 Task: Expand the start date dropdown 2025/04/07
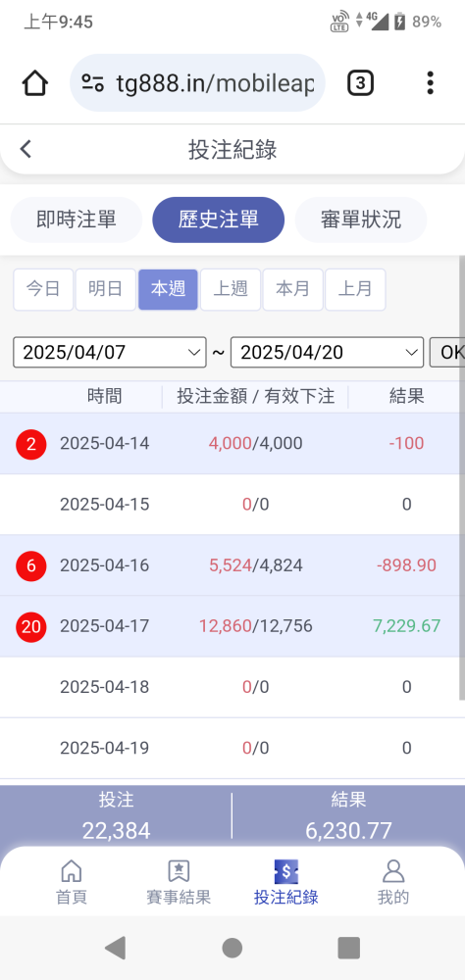click(110, 353)
